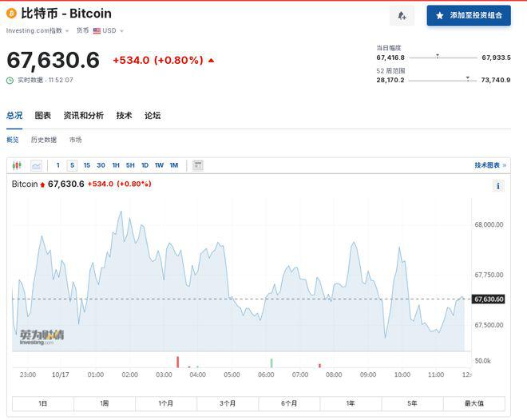
Task: Select the 1 minute chart interval
Action: point(58,165)
